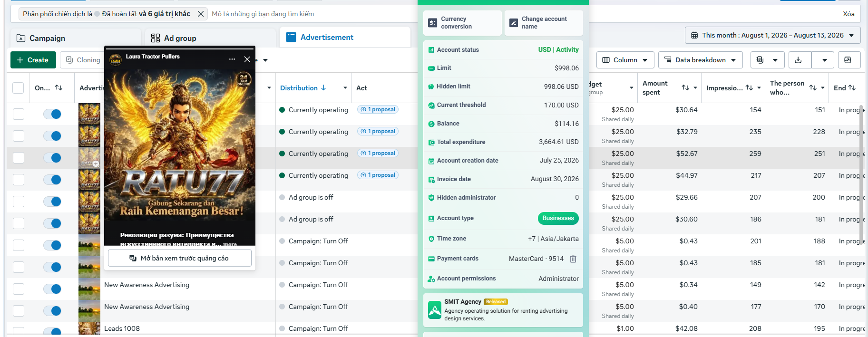This screenshot has width=868, height=337.
Task: Open Distribution column dropdown arrow
Action: pyautogui.click(x=345, y=88)
